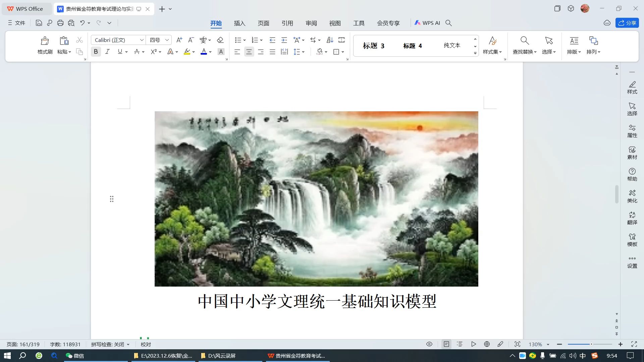Apply superscript formatting
The image size is (644, 362).
(153, 52)
